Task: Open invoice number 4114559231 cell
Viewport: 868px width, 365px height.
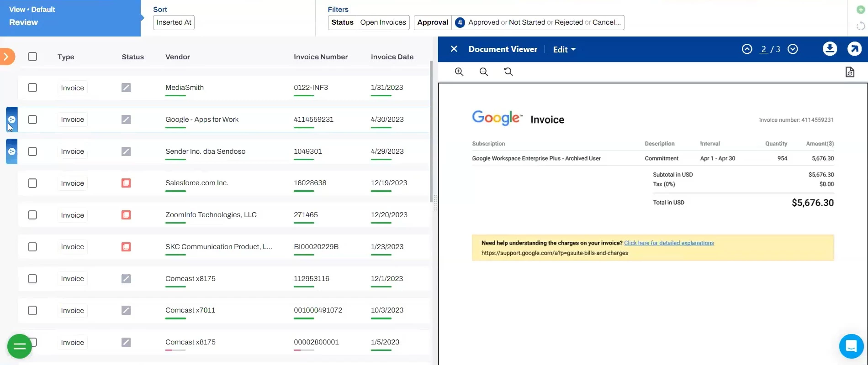Action: click(x=313, y=120)
